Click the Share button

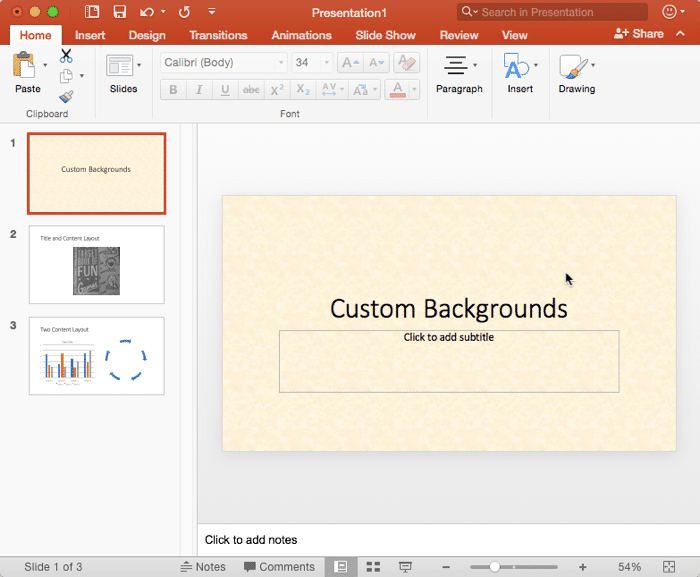[x=638, y=33]
